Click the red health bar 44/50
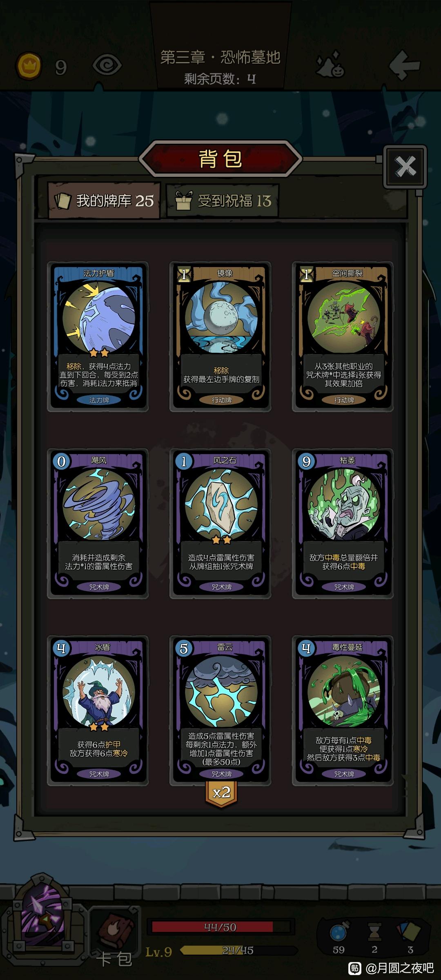This screenshot has width=441, height=980. click(x=220, y=927)
